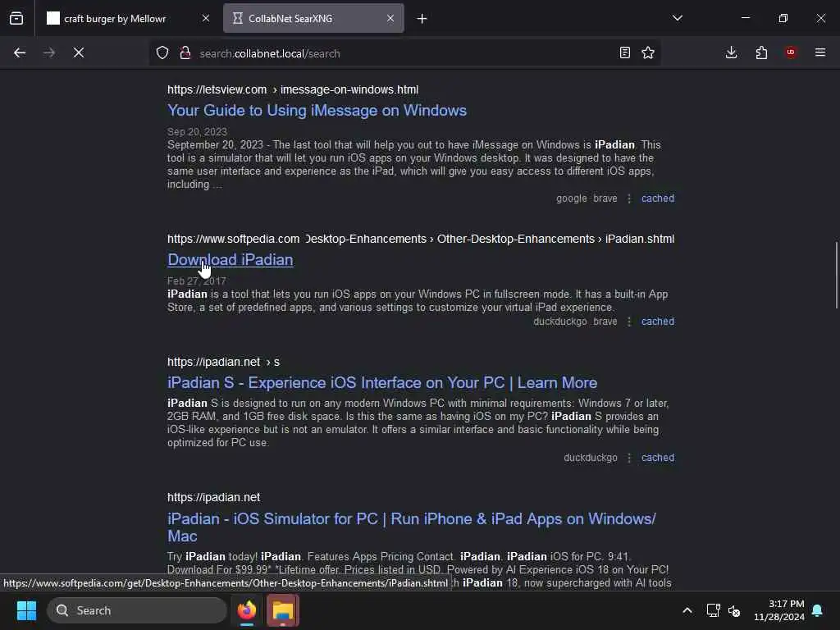Bookmark this page with the star
The height and width of the screenshot is (630, 840).
coord(648,52)
